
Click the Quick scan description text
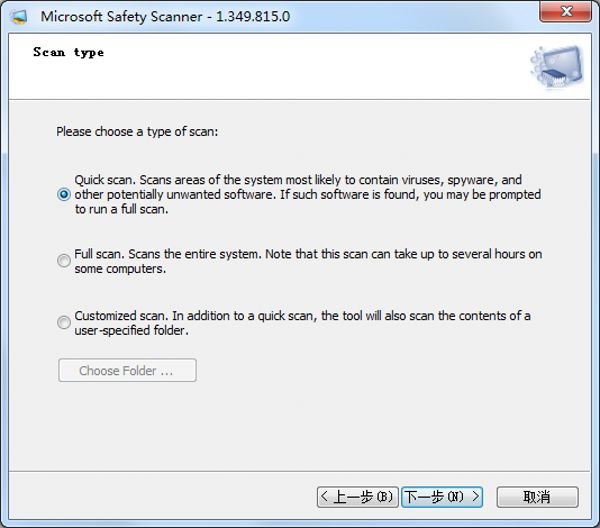tap(308, 194)
